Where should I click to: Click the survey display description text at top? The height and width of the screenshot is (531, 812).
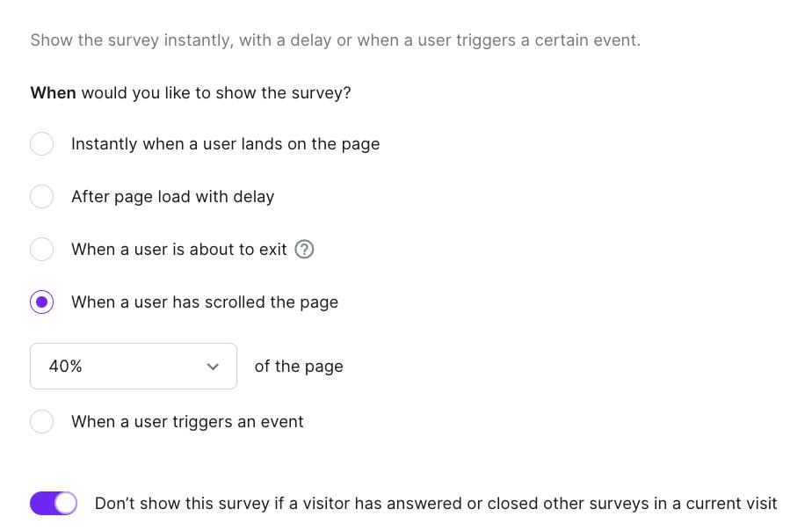335,40
